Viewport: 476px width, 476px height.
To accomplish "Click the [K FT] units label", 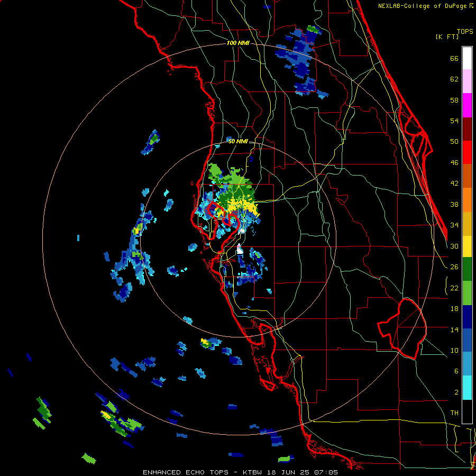I will [x=447, y=37].
